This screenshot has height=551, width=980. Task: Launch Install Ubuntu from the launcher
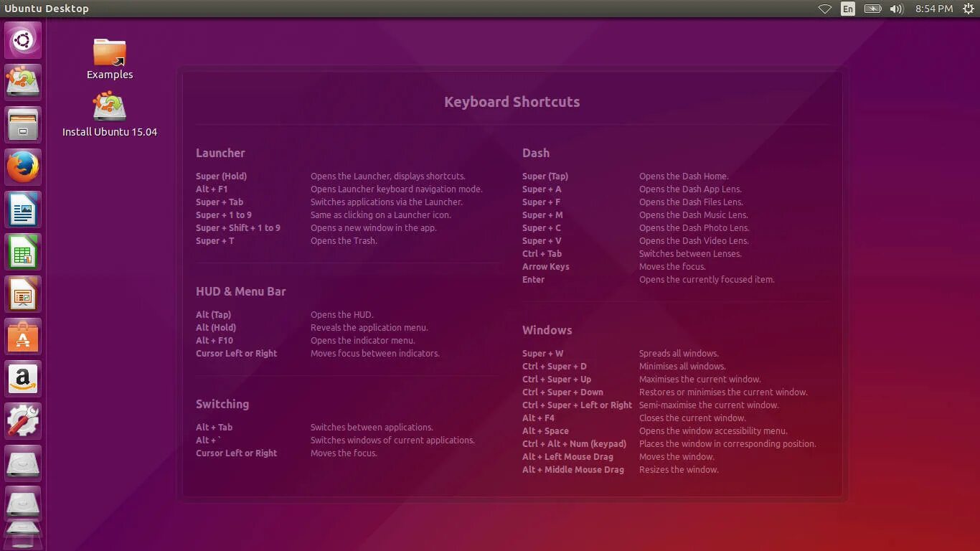24,82
